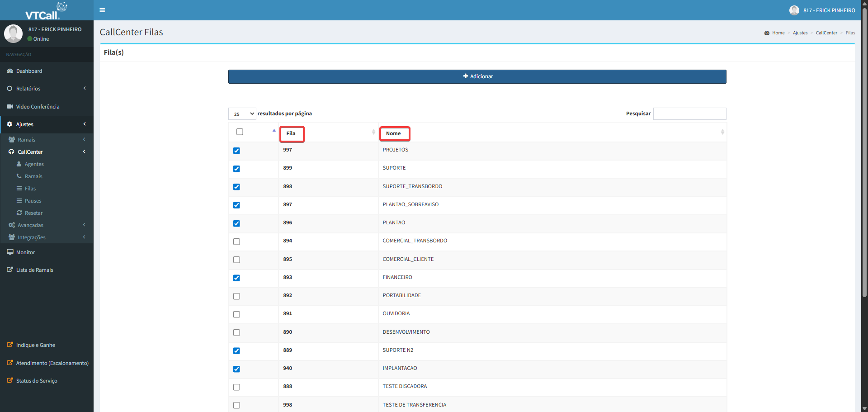The height and width of the screenshot is (412, 868).
Task: Toggle the hamburger sidebar menu icon
Action: pyautogui.click(x=102, y=10)
